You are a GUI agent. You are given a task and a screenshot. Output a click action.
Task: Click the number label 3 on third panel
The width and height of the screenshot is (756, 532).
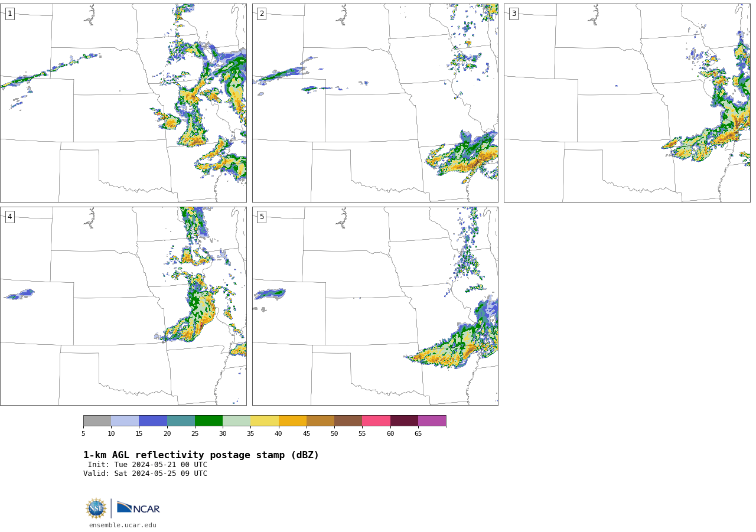click(x=513, y=14)
